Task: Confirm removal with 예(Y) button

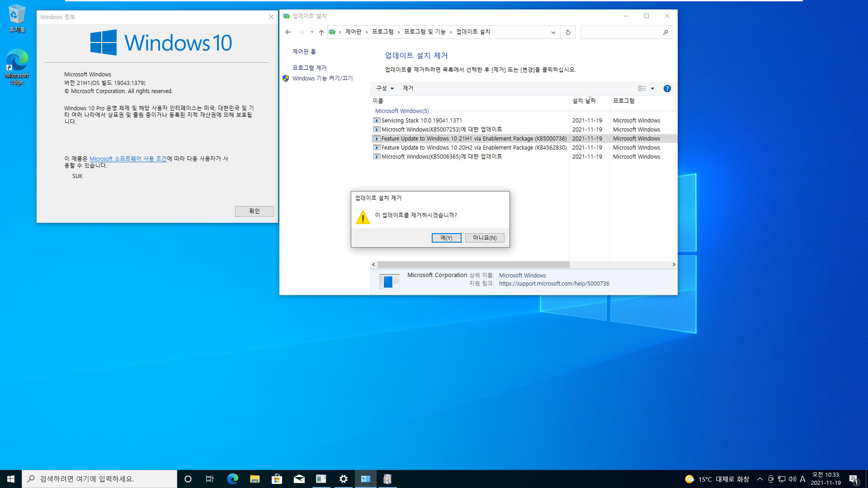Action: tap(446, 238)
